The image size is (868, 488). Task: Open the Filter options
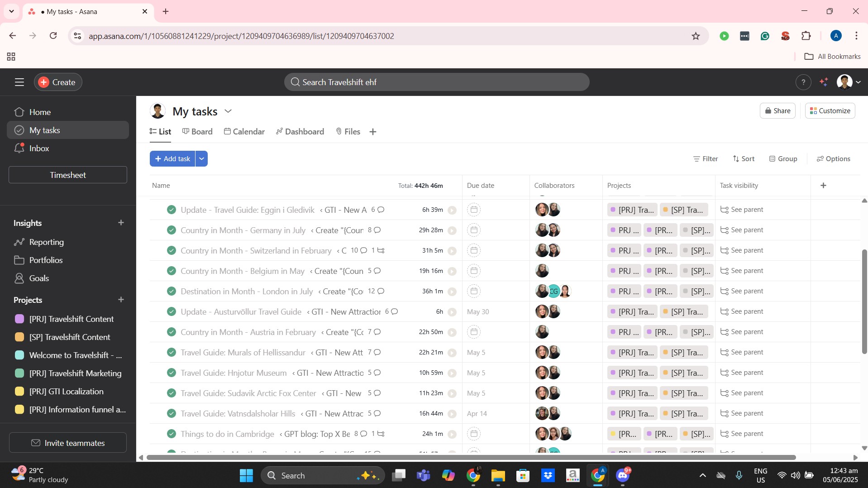(706, 159)
